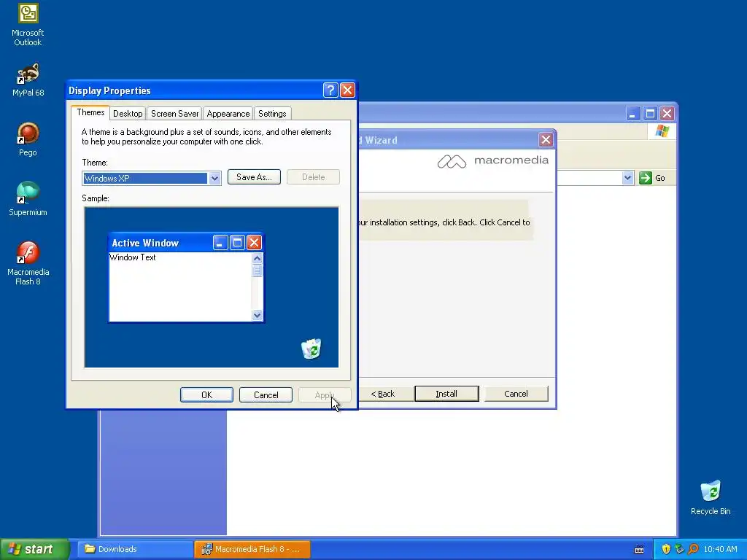
Task: Click sample Active Window scrollbar down arrow
Action: [x=258, y=315]
